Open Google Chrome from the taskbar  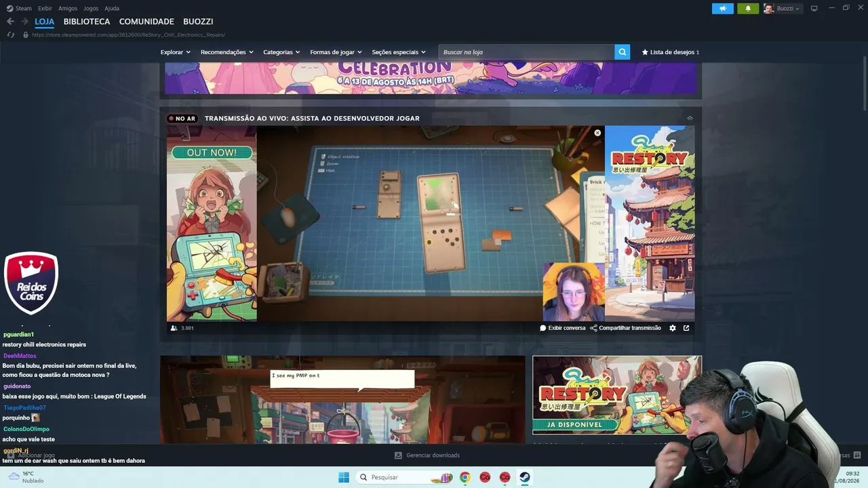point(465,477)
